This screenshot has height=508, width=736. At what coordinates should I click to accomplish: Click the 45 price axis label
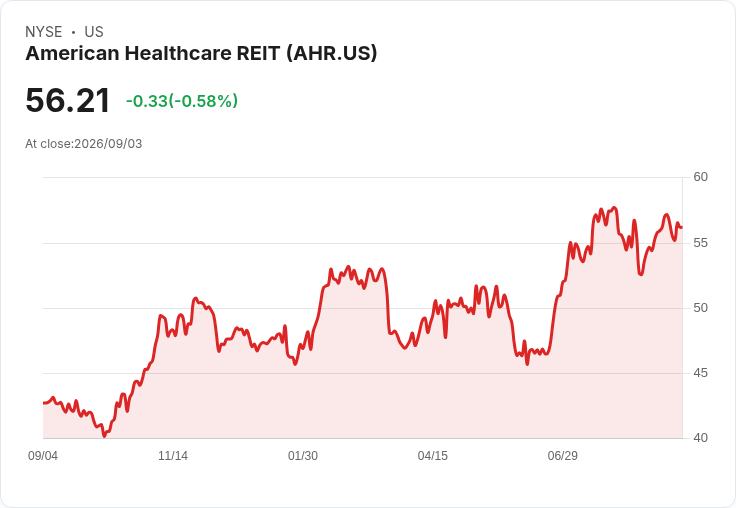pos(700,373)
